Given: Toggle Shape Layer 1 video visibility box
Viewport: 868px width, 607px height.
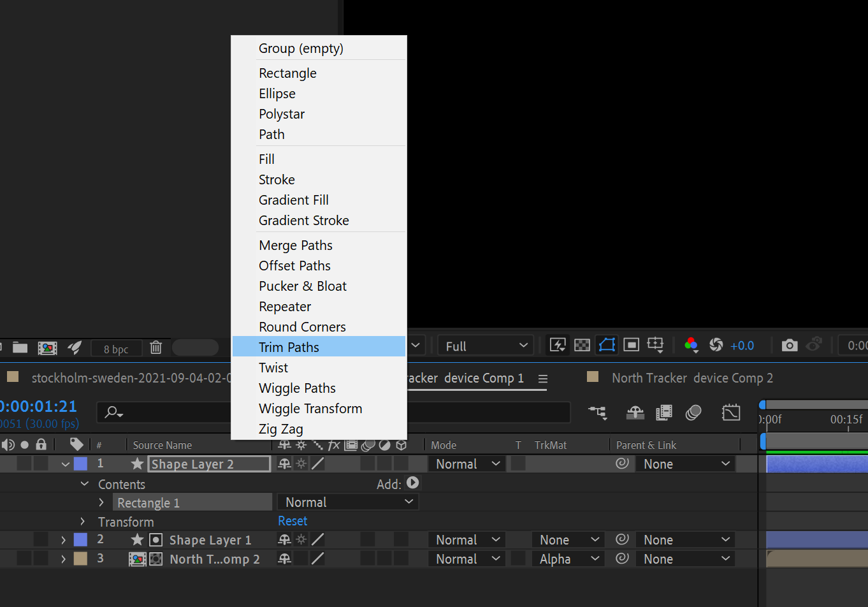Looking at the screenshot, I should 8,540.
